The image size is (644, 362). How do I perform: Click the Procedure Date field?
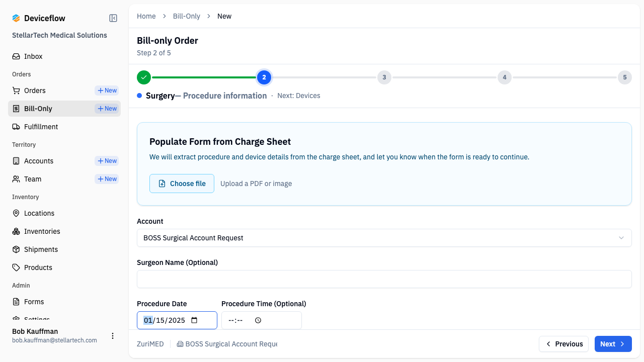[177, 320]
